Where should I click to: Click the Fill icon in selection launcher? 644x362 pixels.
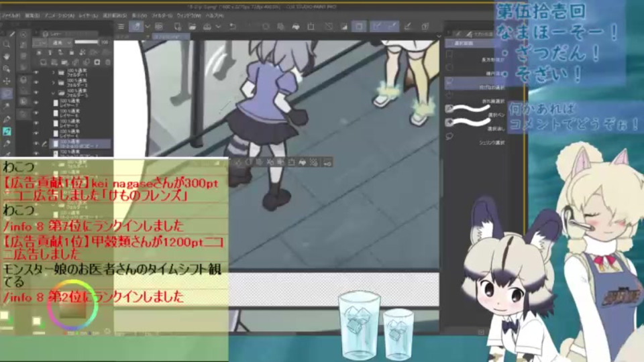(x=303, y=162)
